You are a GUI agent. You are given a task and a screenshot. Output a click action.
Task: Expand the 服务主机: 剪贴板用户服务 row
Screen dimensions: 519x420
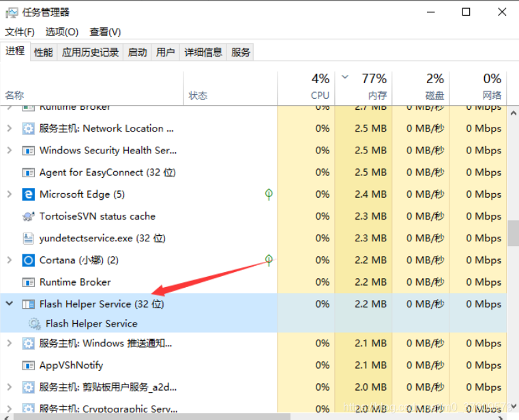(x=10, y=387)
